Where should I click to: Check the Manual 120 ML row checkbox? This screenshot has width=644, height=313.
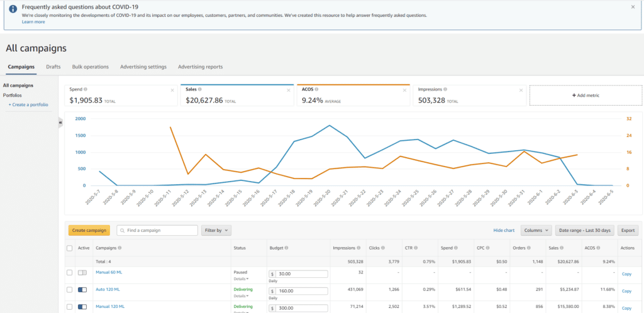pos(69,307)
